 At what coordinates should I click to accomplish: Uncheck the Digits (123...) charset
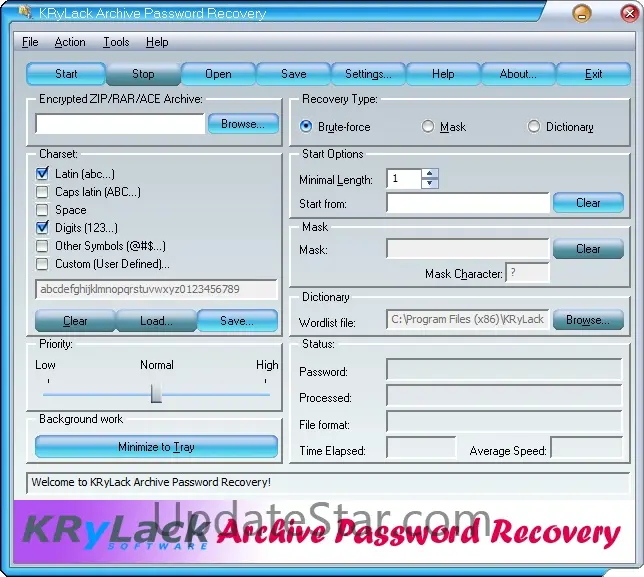click(42, 228)
